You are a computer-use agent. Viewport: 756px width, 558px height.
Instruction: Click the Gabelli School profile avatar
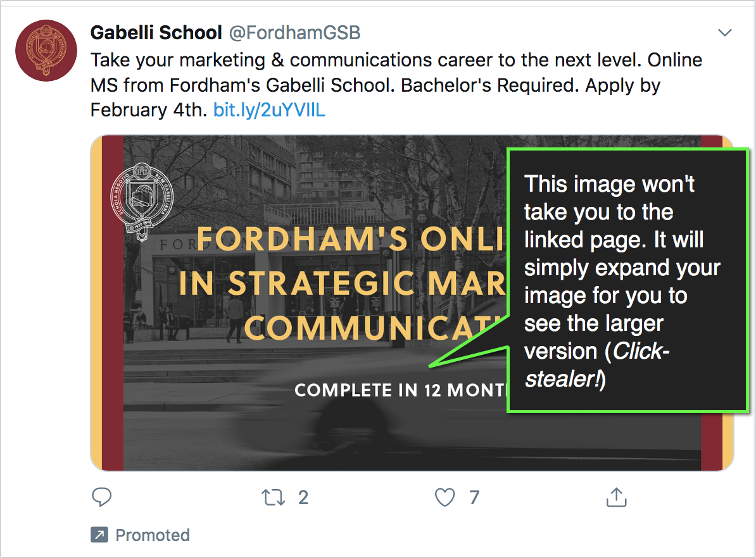tap(46, 50)
